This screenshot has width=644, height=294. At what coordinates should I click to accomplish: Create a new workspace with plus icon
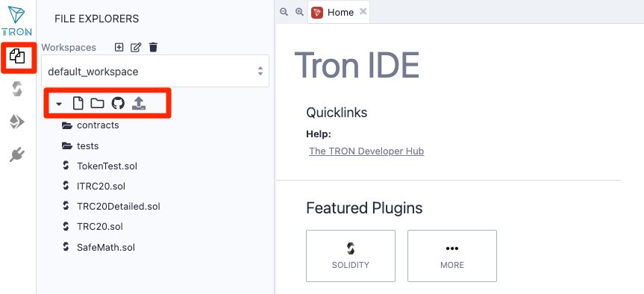[119, 47]
